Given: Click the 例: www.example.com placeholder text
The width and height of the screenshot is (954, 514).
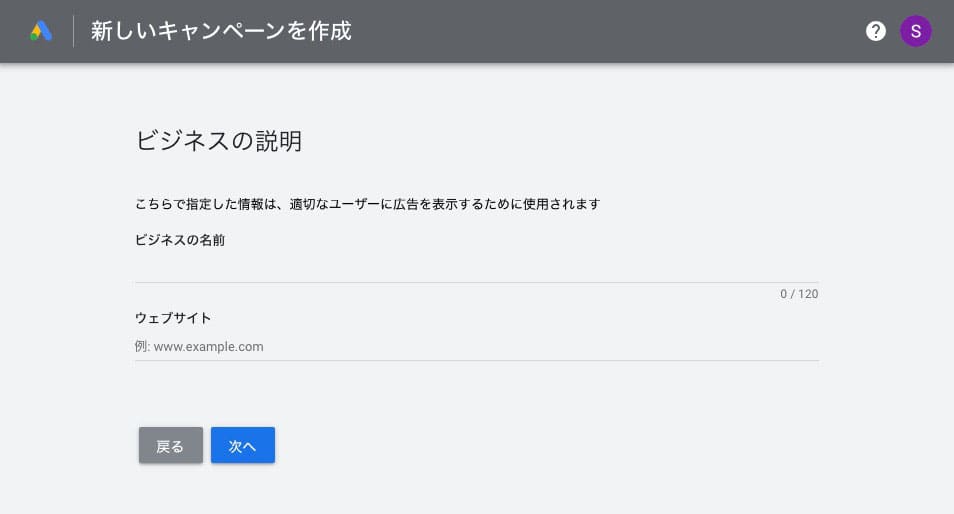Looking at the screenshot, I should 199,347.
